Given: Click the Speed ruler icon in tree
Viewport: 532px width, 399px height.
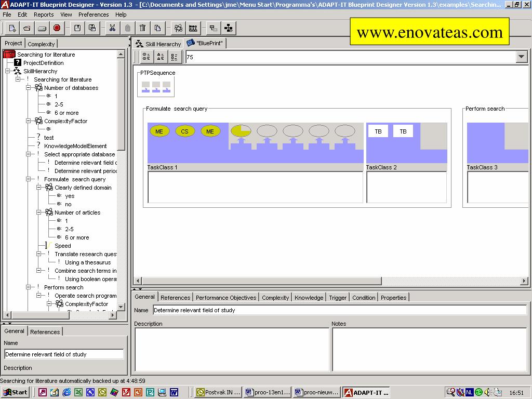Looking at the screenshot, I should click(48, 245).
